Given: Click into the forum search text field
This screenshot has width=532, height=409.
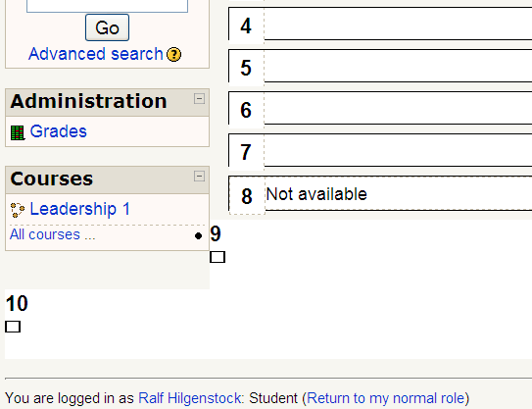Looking at the screenshot, I should pyautogui.click(x=107, y=6).
